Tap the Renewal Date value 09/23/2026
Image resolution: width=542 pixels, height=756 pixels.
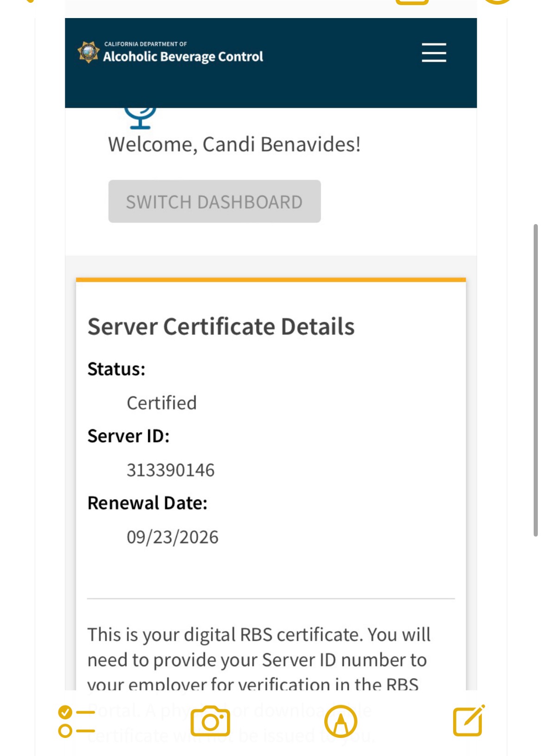pyautogui.click(x=172, y=537)
